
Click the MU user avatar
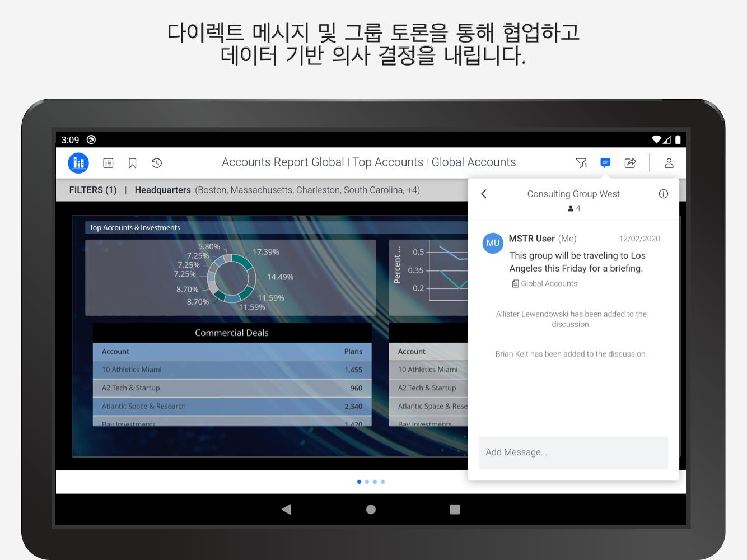[493, 243]
